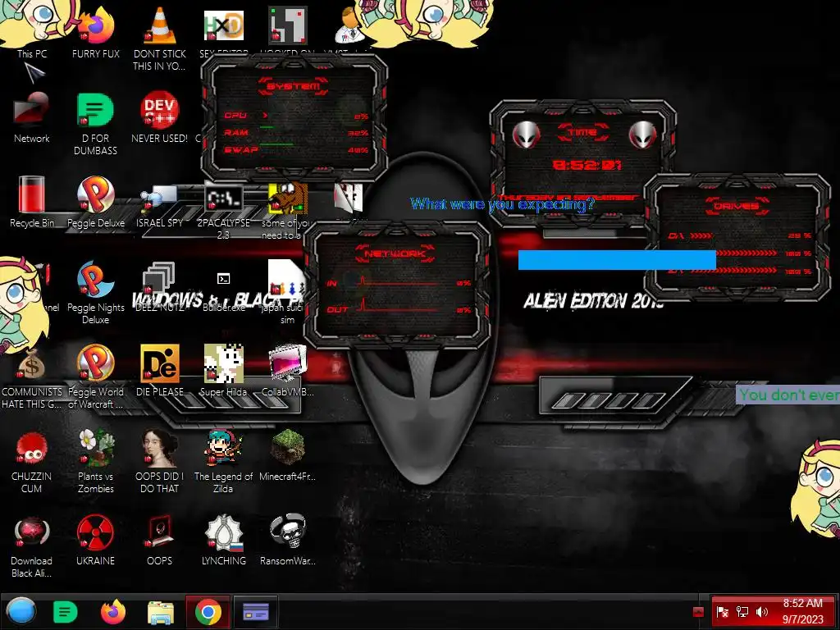Open the taskbar clock showing 8:52 AM

click(802, 611)
